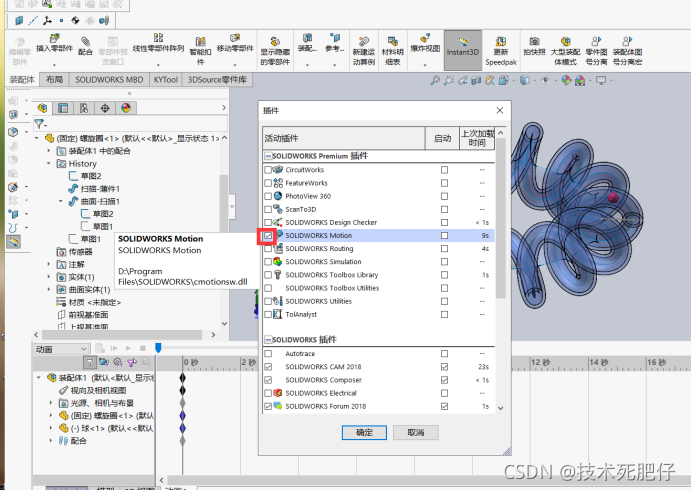Click the 活动插件 column header
691x490 pixels.
(344, 138)
